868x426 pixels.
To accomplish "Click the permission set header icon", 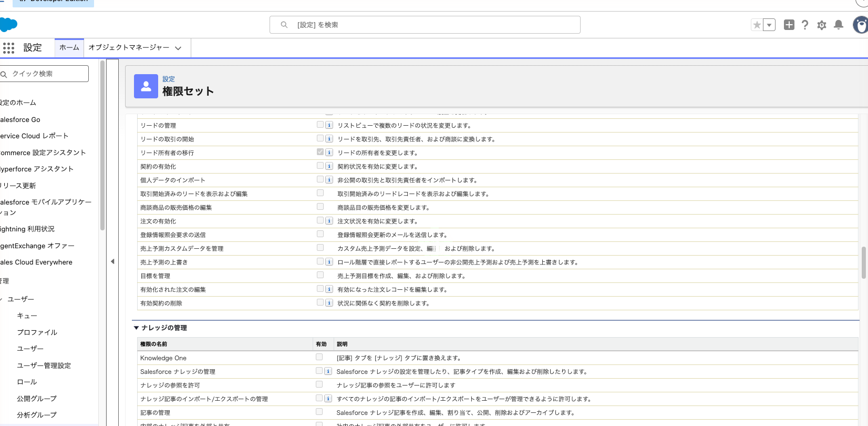I will pyautogui.click(x=146, y=86).
